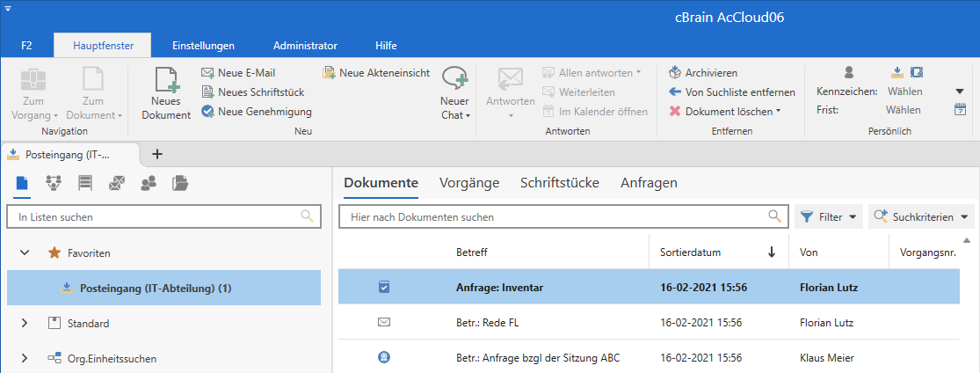Open Neue Akteneinsicht
Viewport: 980px width, 373px height.
tap(376, 73)
